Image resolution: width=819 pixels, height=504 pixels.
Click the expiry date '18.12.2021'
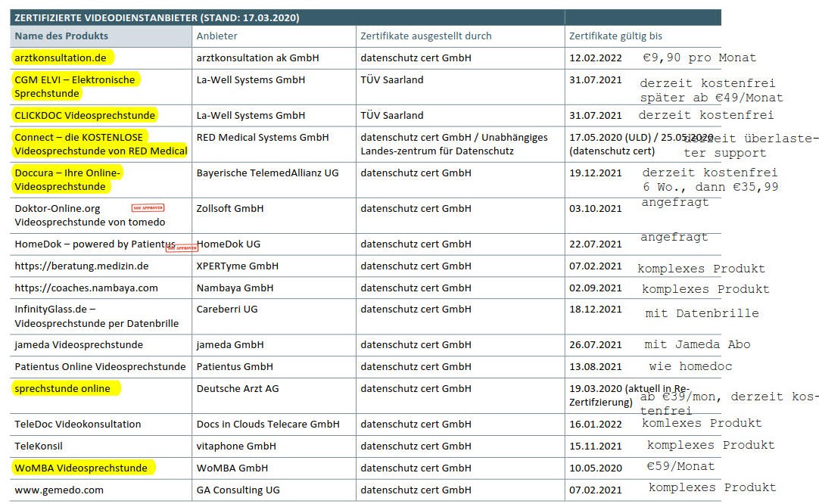point(596,310)
